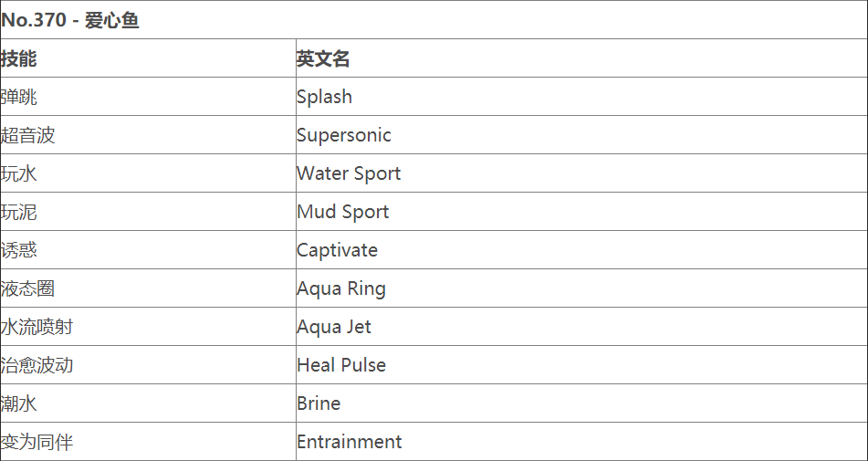Click the Supersonic entry

click(343, 135)
